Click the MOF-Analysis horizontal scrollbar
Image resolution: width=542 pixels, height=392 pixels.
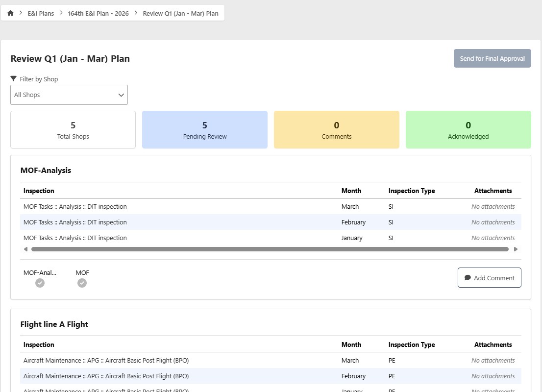[270, 249]
